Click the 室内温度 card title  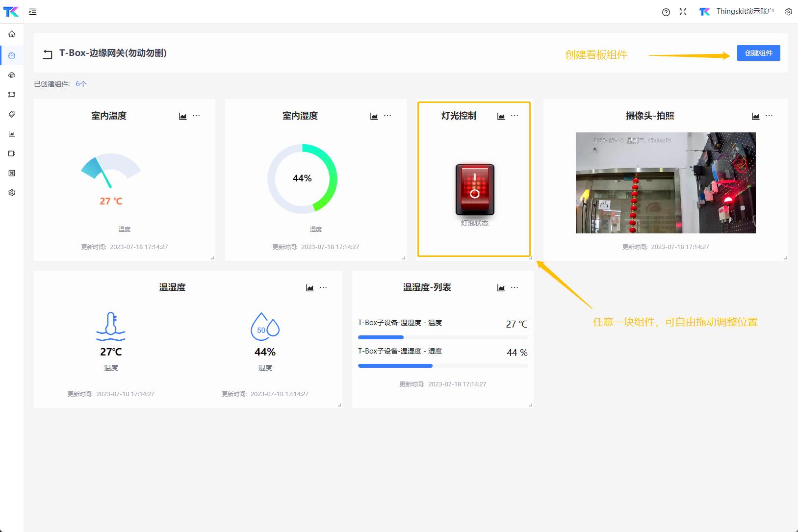(109, 116)
